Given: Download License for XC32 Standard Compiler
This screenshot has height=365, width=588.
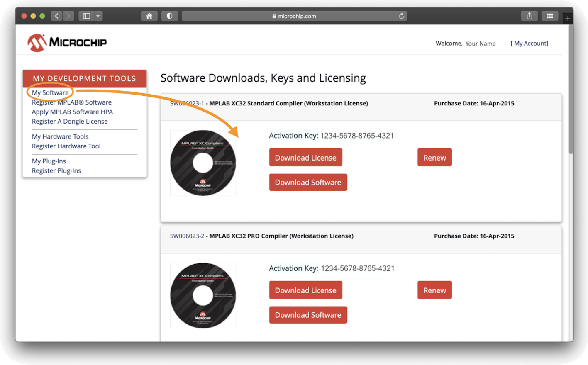Looking at the screenshot, I should point(305,158).
